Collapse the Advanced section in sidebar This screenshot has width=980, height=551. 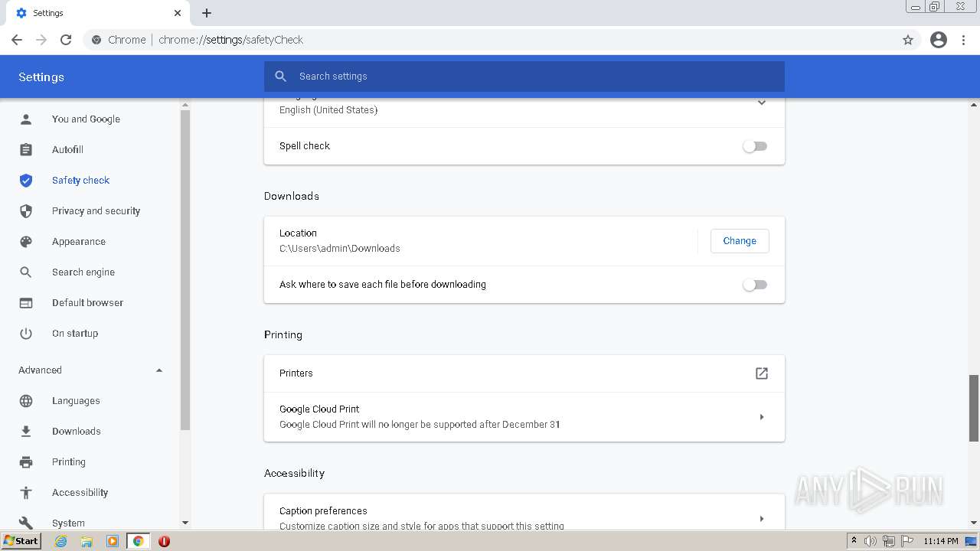[x=159, y=370]
